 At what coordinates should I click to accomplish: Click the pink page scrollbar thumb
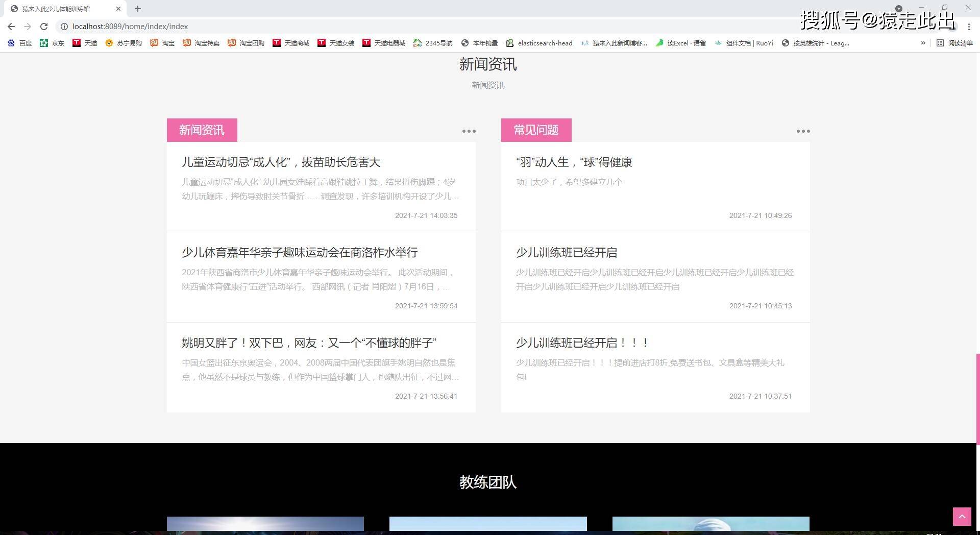[978, 399]
